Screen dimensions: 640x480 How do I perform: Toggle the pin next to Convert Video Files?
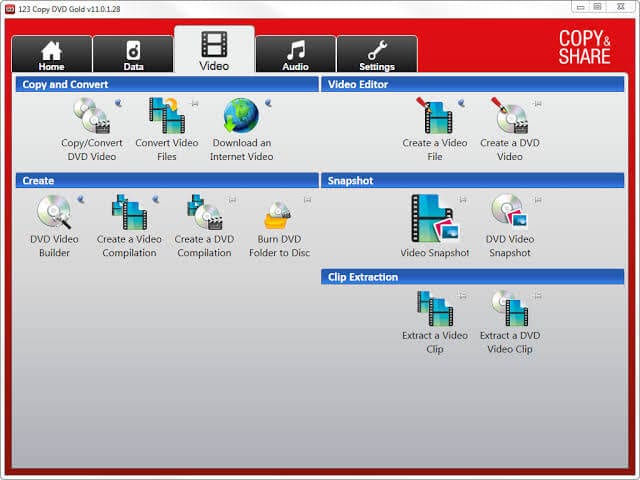point(195,104)
